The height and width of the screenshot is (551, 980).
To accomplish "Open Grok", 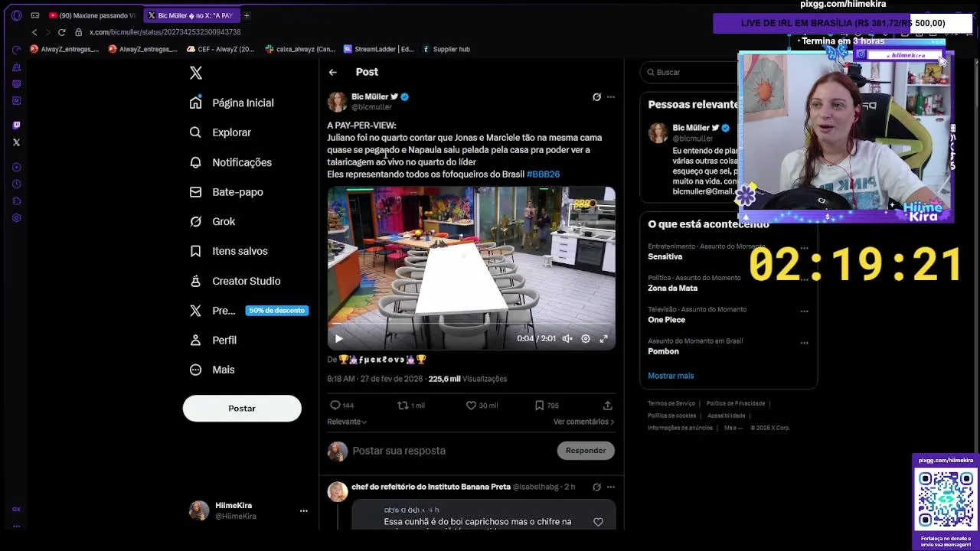I will pyautogui.click(x=214, y=221).
